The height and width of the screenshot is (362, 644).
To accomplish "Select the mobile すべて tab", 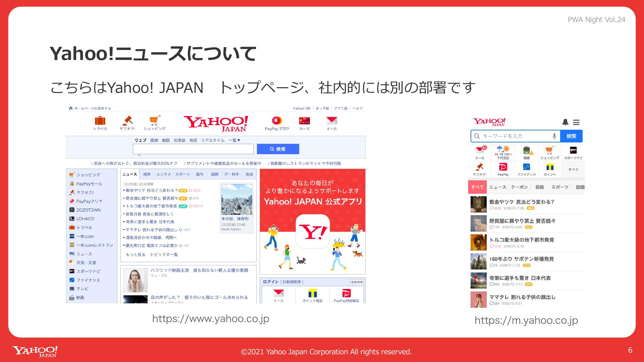I will tap(477, 187).
